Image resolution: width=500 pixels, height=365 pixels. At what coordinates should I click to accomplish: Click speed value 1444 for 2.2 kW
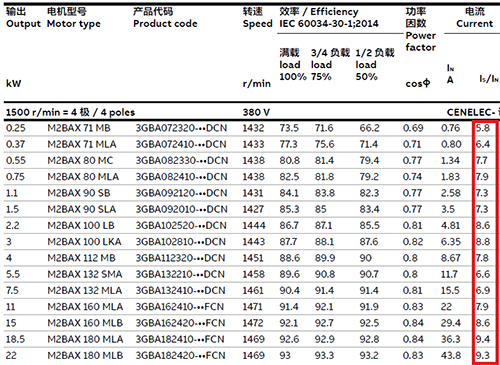tap(254, 226)
